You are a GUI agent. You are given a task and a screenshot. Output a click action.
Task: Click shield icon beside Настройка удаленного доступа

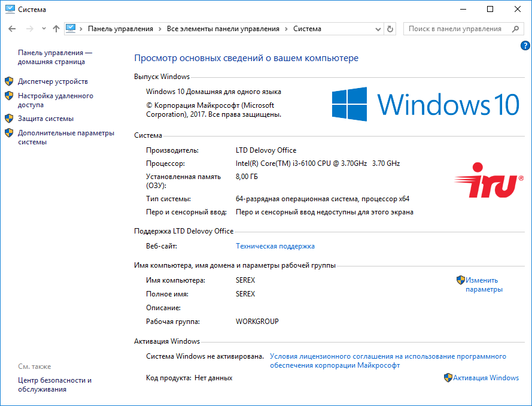pyautogui.click(x=9, y=96)
